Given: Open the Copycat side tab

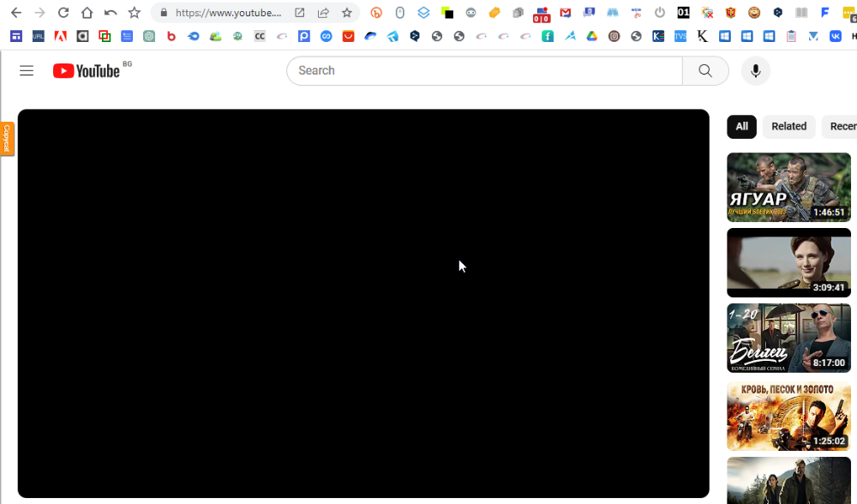Looking at the screenshot, I should 7,138.
